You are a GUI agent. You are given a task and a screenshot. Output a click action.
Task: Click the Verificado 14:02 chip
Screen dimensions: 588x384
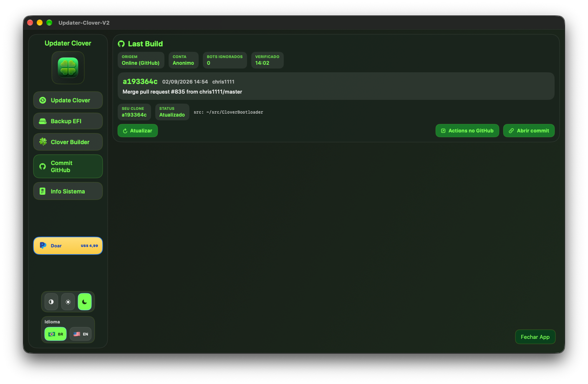point(267,60)
